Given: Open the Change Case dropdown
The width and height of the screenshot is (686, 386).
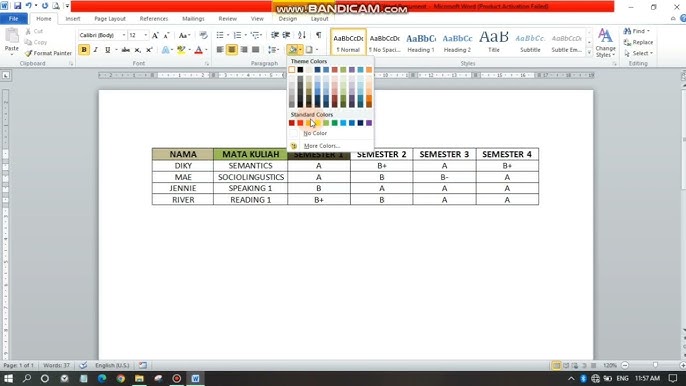Looking at the screenshot, I should click(x=184, y=35).
